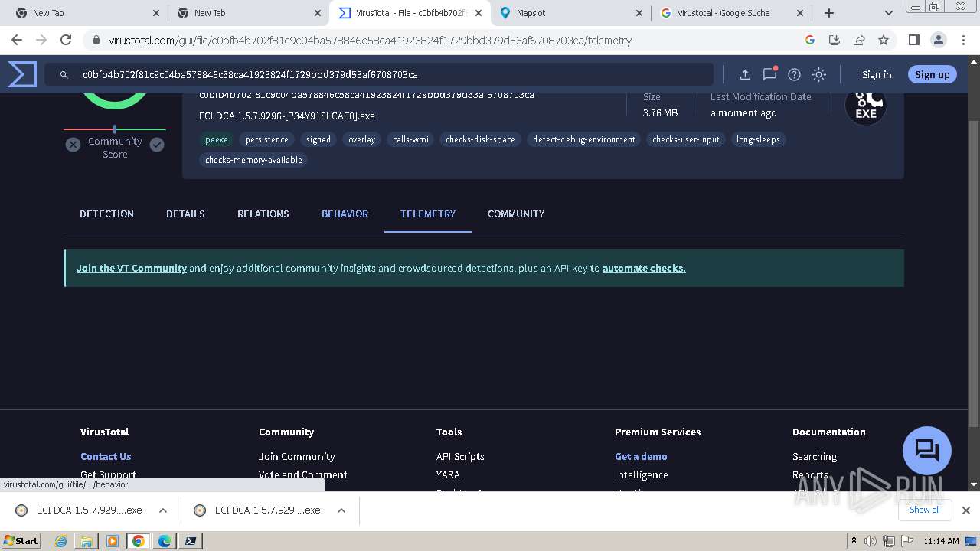Open the notifications chat icon
The image size is (980, 551).
click(769, 74)
